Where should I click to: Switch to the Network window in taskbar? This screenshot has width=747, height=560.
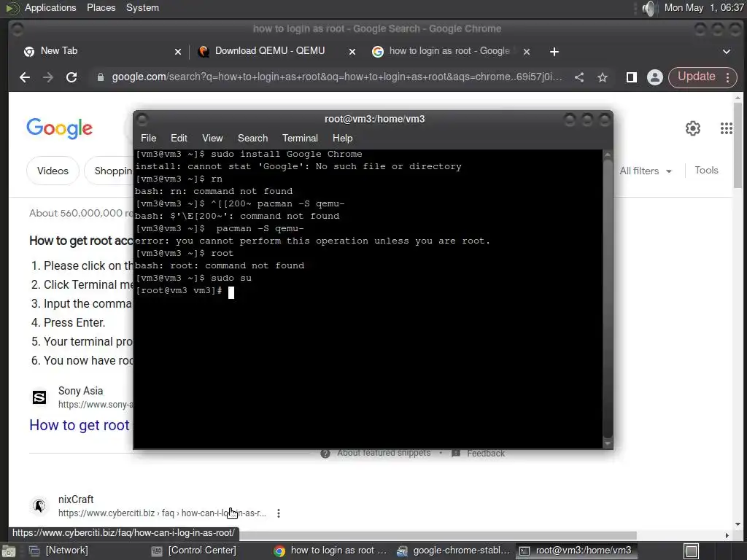click(x=58, y=551)
